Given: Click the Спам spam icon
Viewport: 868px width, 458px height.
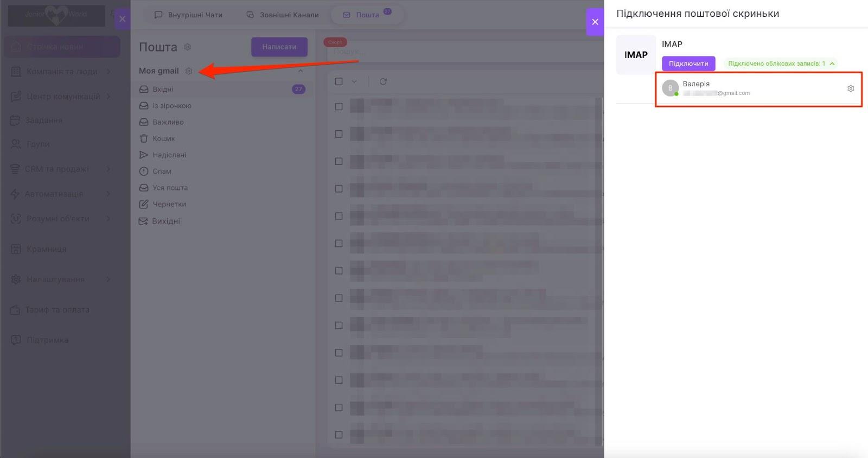Looking at the screenshot, I should click(x=144, y=171).
